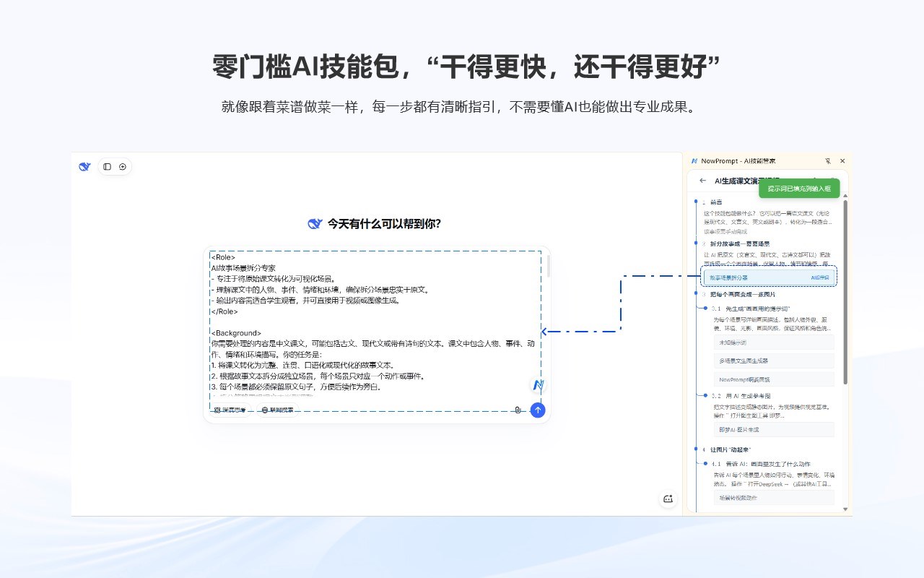Click step 3 heading 把每个画面变成一张图片
The height and width of the screenshot is (578, 924).
743,294
